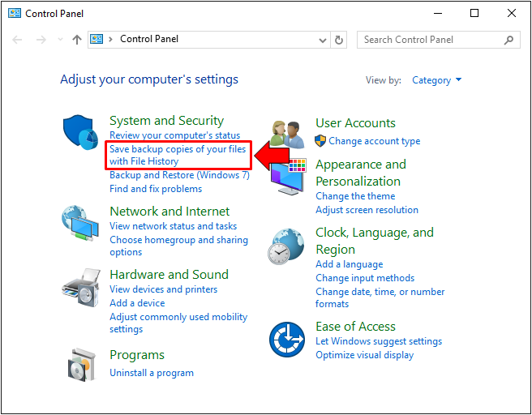
Task: Click the refresh button beside the address bar
Action: pos(339,40)
